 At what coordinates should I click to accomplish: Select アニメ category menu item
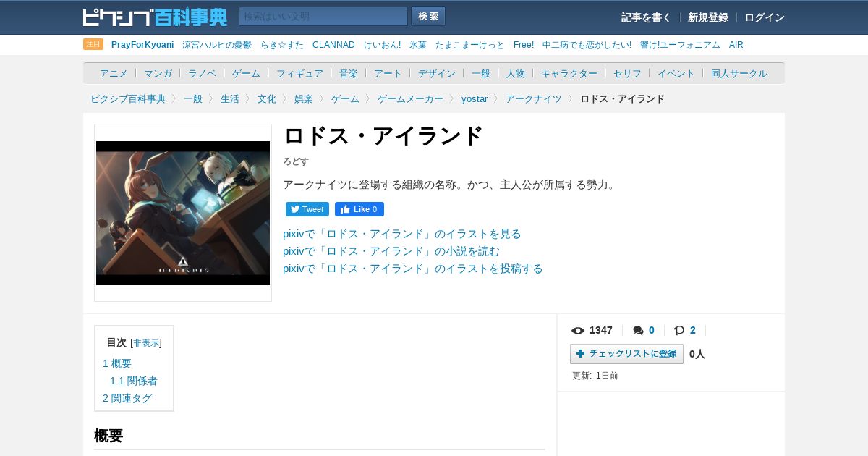114,73
